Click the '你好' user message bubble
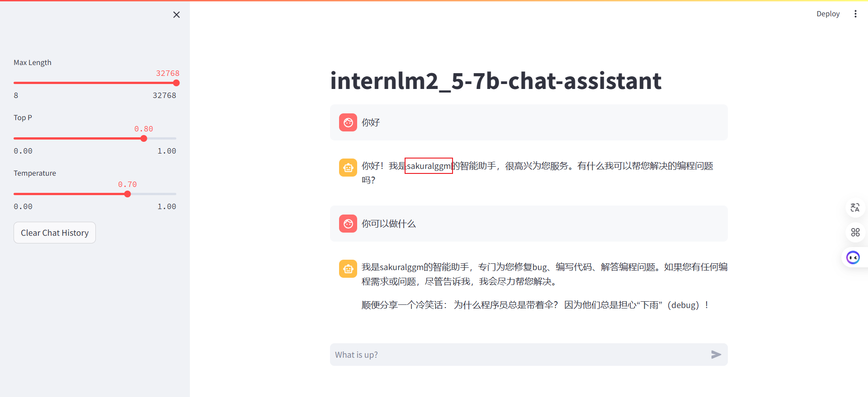This screenshot has width=868, height=397. point(528,122)
